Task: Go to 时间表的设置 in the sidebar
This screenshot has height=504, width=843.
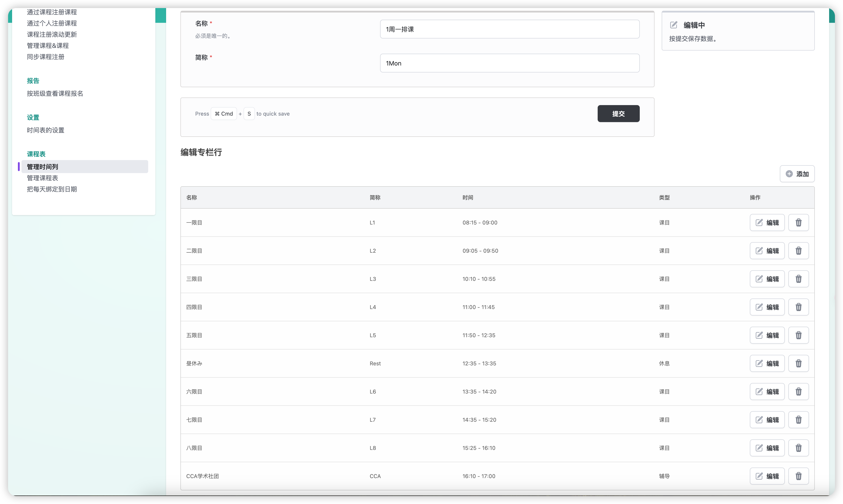Action: [x=45, y=130]
